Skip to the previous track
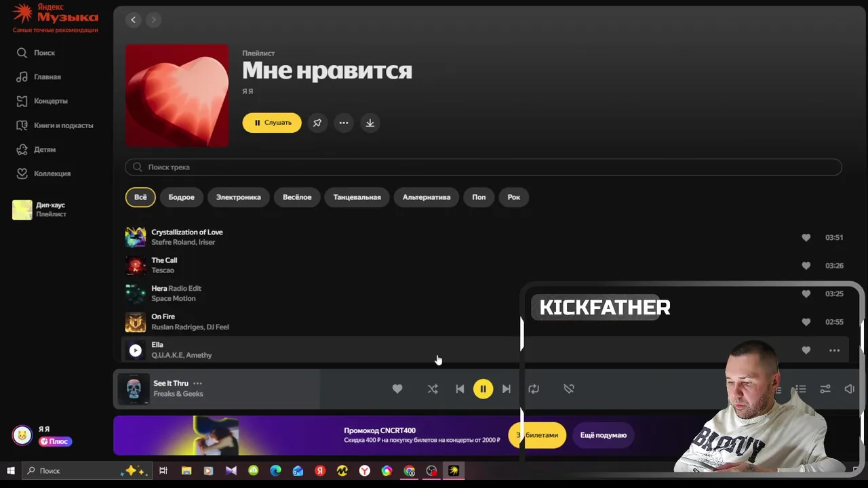 click(x=460, y=389)
